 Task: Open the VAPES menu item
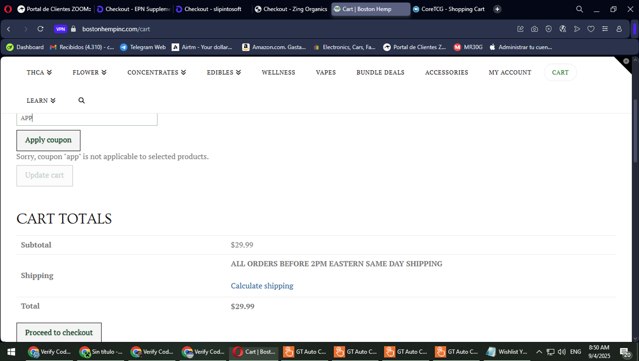[x=326, y=73]
